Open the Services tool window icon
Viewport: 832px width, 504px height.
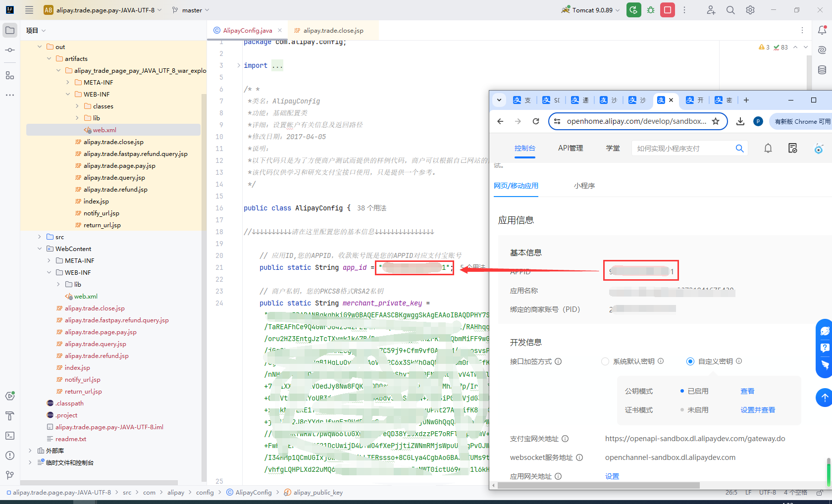[10, 396]
